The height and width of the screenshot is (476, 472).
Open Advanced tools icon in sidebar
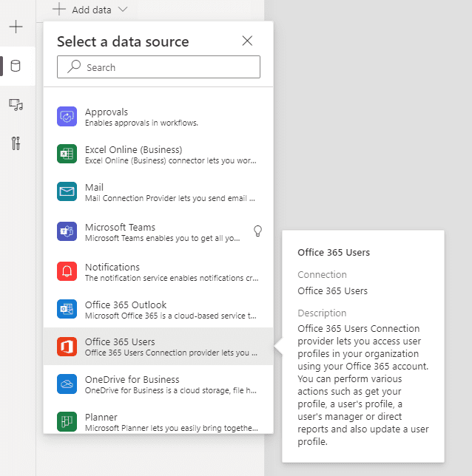16,143
